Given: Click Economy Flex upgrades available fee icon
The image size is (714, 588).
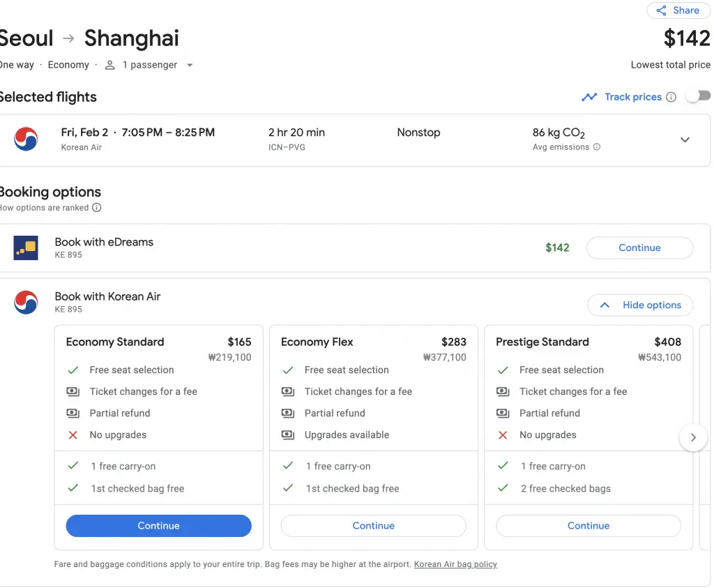Looking at the screenshot, I should click(x=288, y=435).
